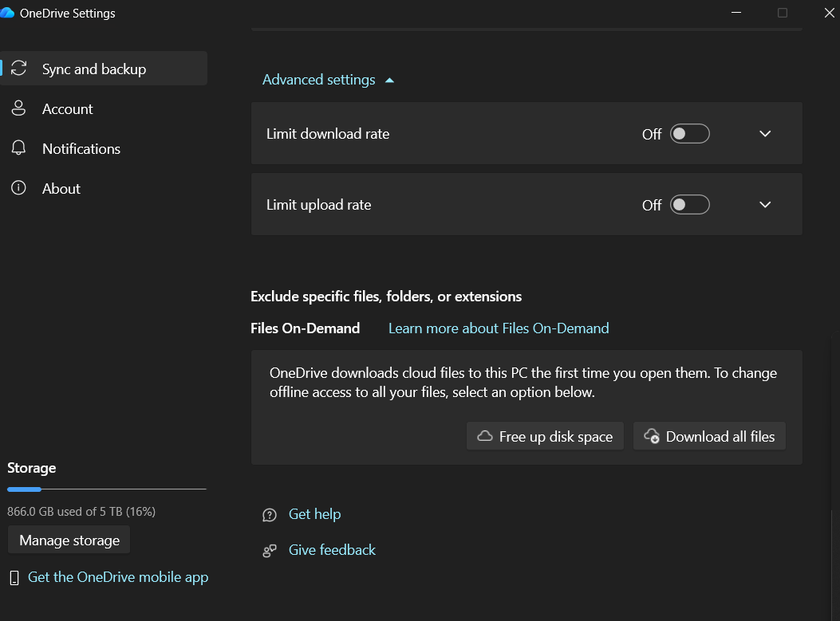Enable the Limit download rate toggle
Image resolution: width=840 pixels, height=621 pixels.
click(x=689, y=134)
